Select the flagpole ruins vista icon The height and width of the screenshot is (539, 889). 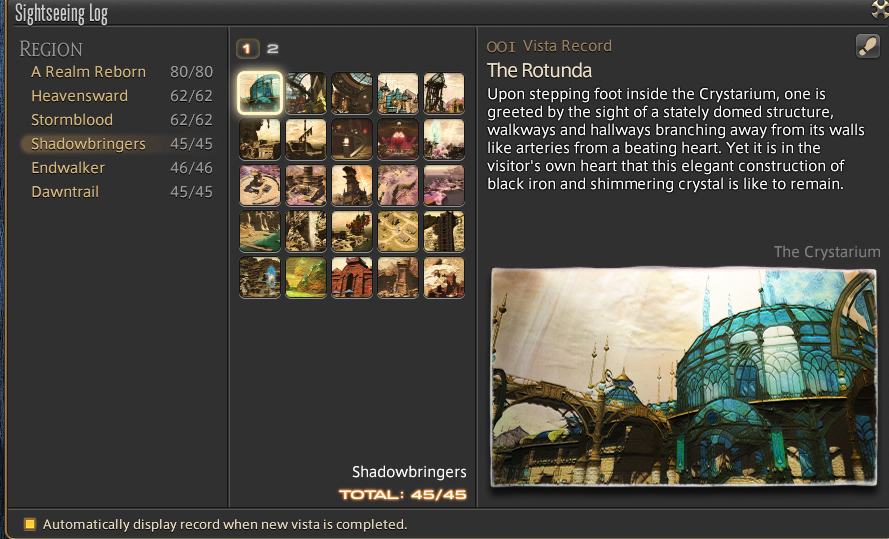click(x=306, y=139)
